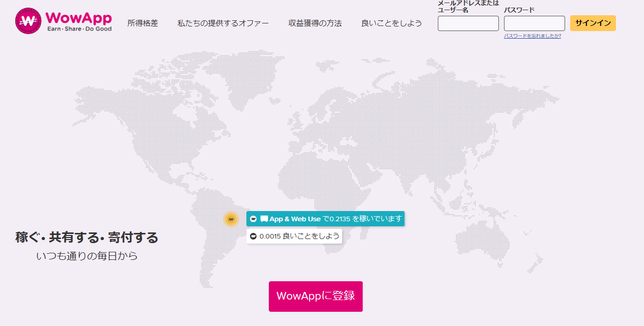Click the いつも通りの毎日から subtitle text
This screenshot has width=644, height=326.
[87, 256]
